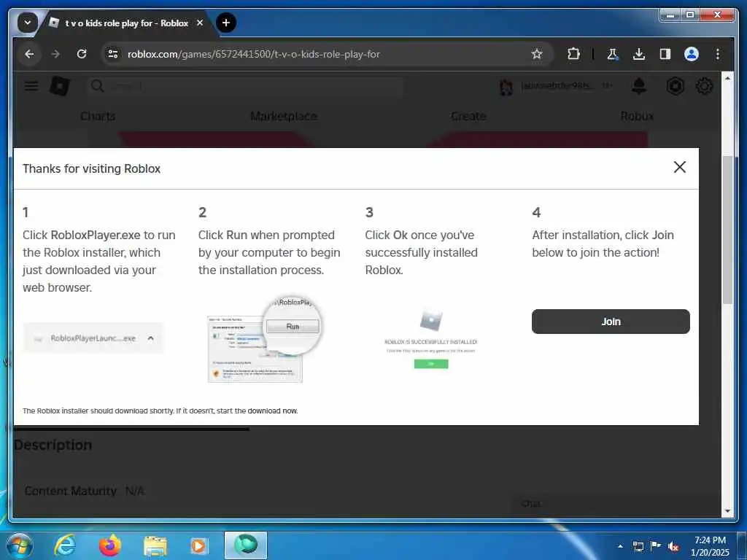Click the network tray icon

coord(638,546)
